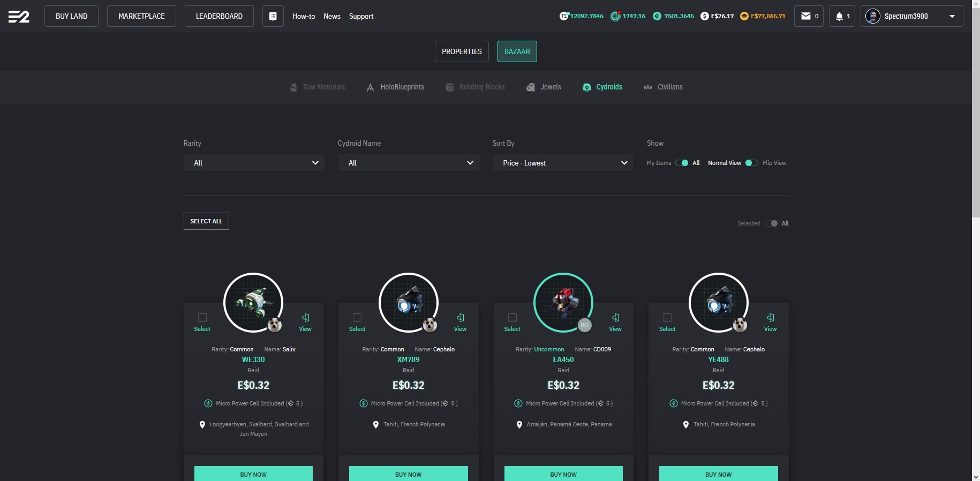The width and height of the screenshot is (980, 481).
Task: Open the Civilians category tab
Action: 664,87
